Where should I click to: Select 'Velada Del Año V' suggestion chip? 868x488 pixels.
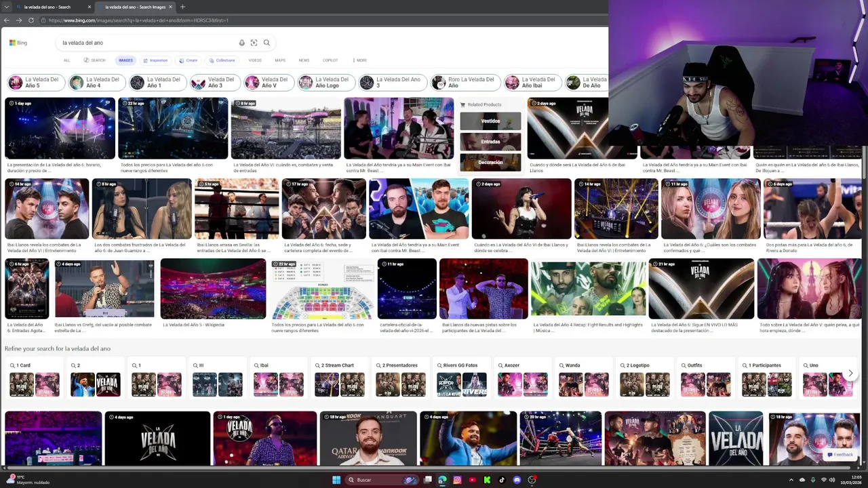click(268, 83)
